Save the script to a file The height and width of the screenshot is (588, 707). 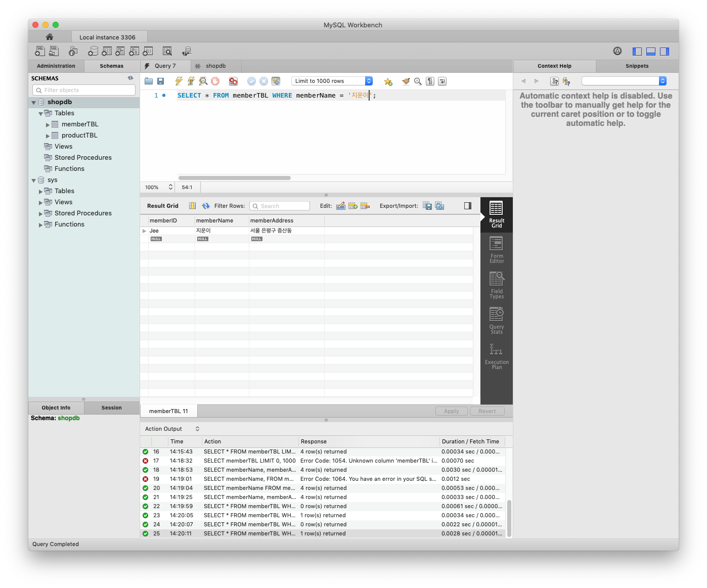161,81
